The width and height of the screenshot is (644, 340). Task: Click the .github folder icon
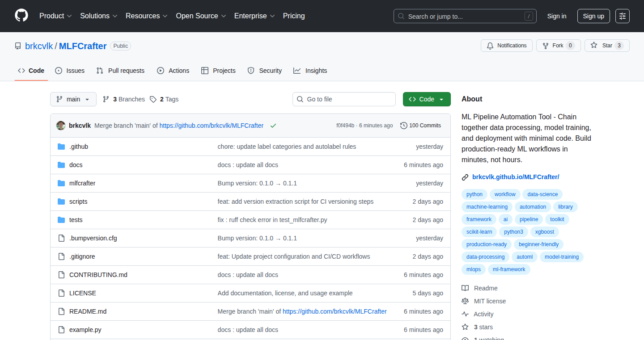(x=61, y=147)
